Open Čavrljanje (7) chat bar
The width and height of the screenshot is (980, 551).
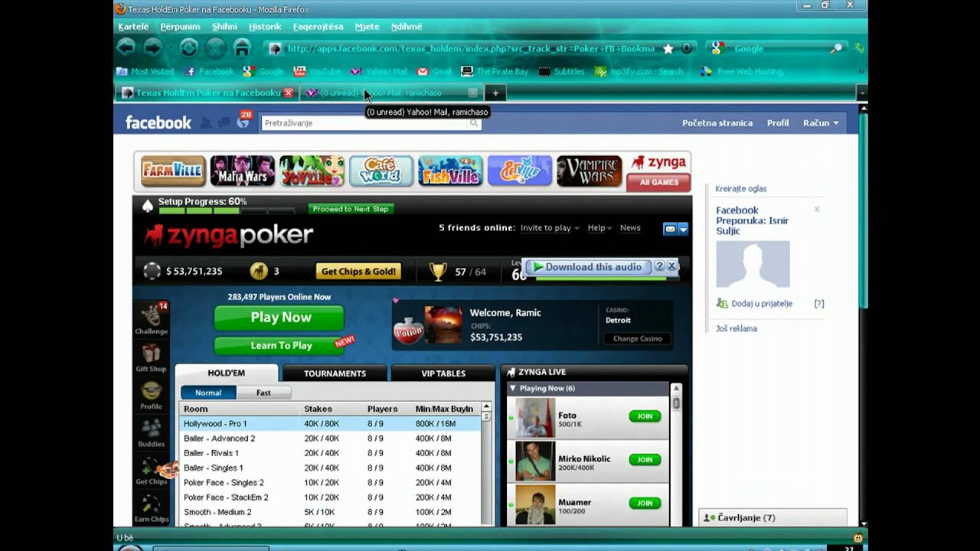pyautogui.click(x=773, y=518)
